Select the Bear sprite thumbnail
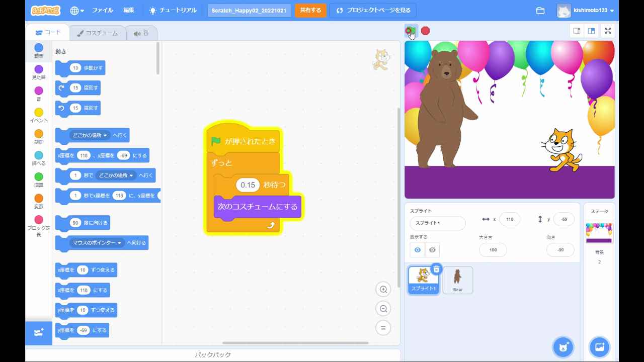The image size is (644, 362). pos(457,280)
